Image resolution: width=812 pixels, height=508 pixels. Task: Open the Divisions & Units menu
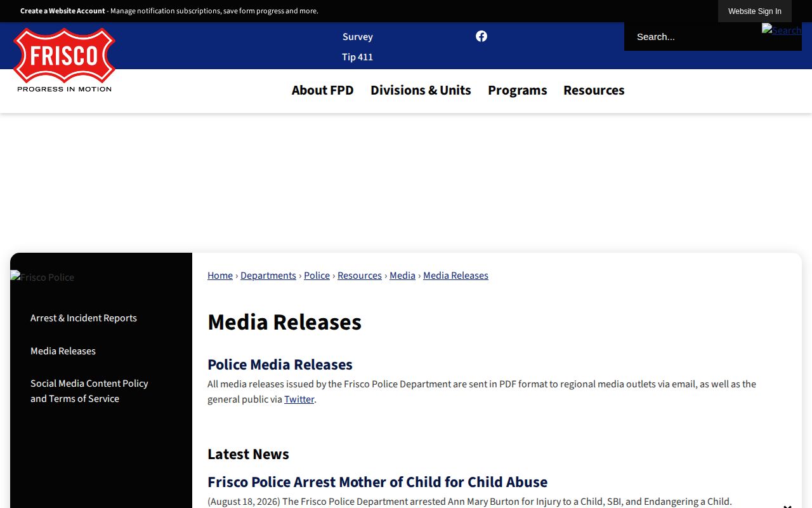point(421,90)
